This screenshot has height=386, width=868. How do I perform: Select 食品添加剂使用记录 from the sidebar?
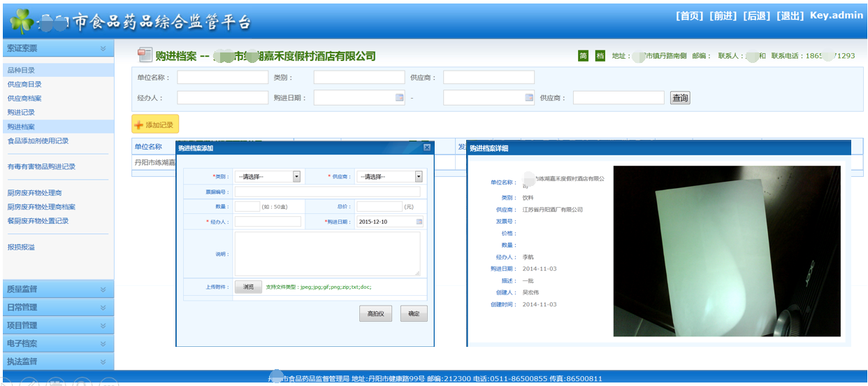click(38, 141)
